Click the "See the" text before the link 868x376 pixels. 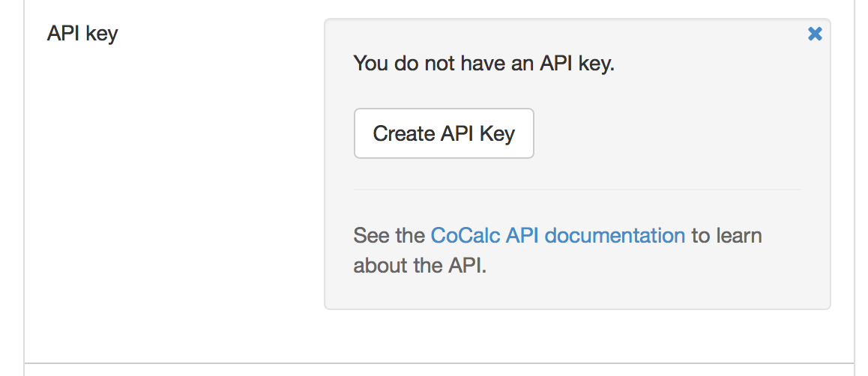388,235
